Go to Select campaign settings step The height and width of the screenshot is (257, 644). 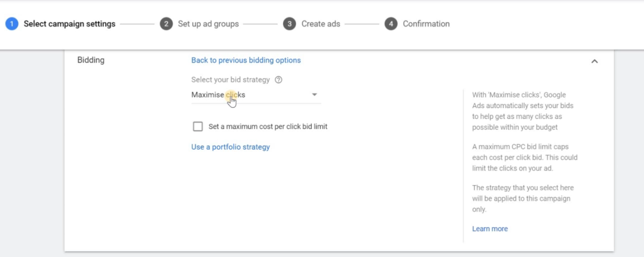click(69, 24)
